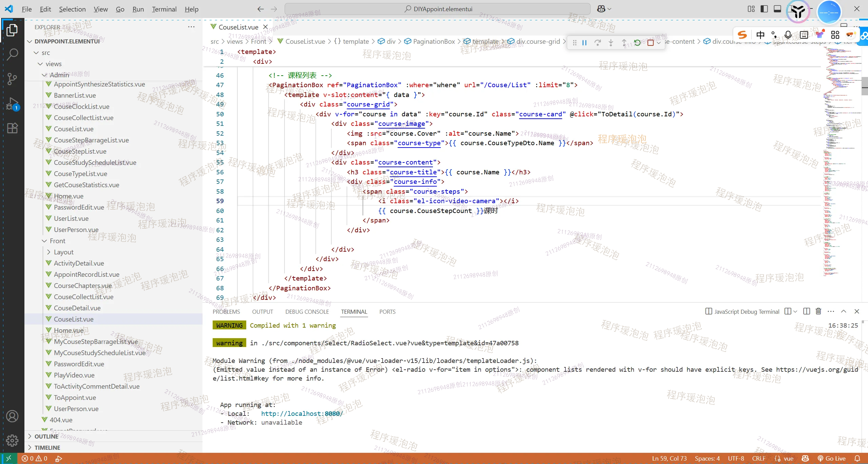This screenshot has height=464, width=868.
Task: Open the Search view in activity bar
Action: click(12, 54)
